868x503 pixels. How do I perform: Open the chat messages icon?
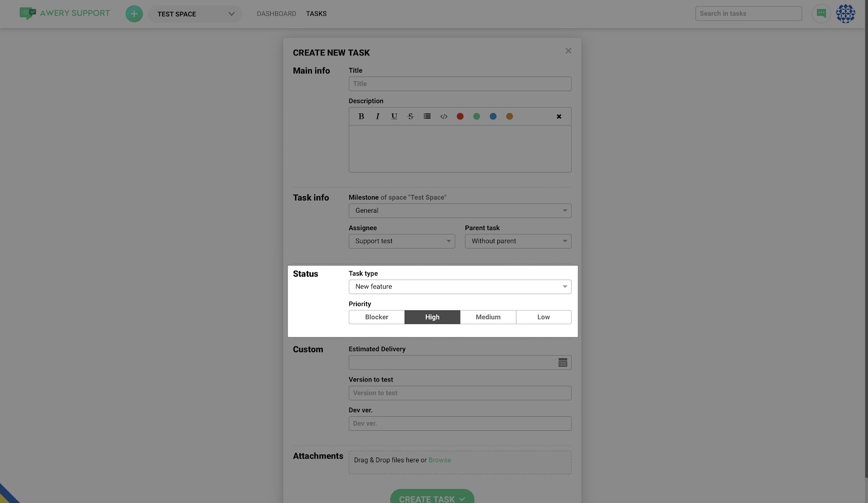tap(821, 14)
